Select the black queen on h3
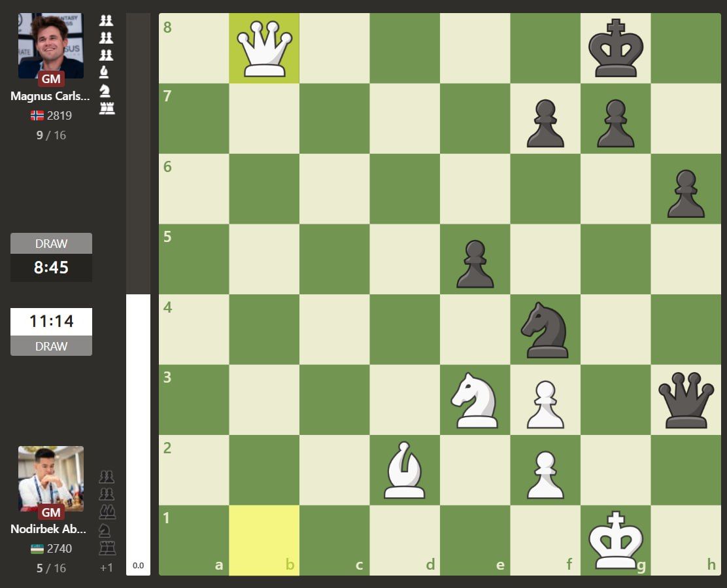727x588 pixels. pyautogui.click(x=686, y=400)
